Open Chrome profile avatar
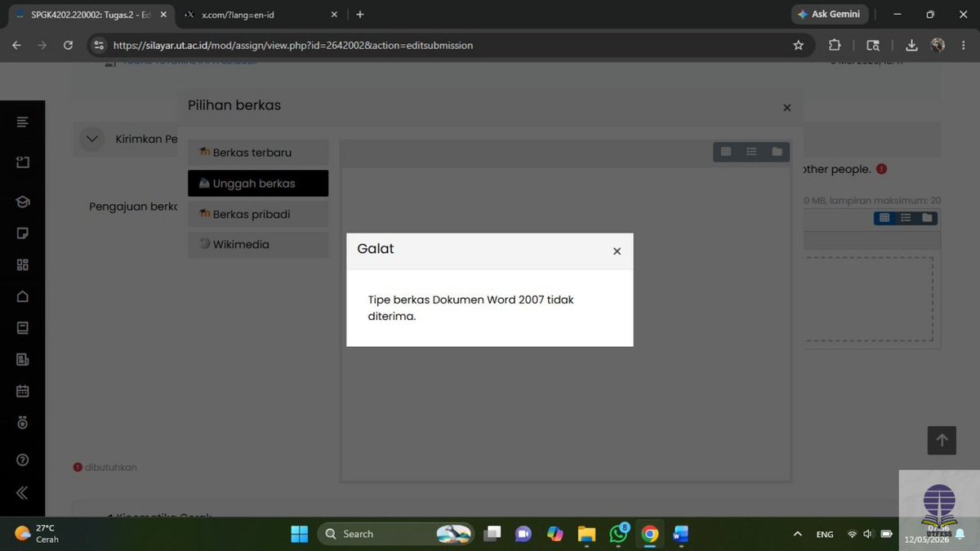The image size is (980, 551). point(938,46)
